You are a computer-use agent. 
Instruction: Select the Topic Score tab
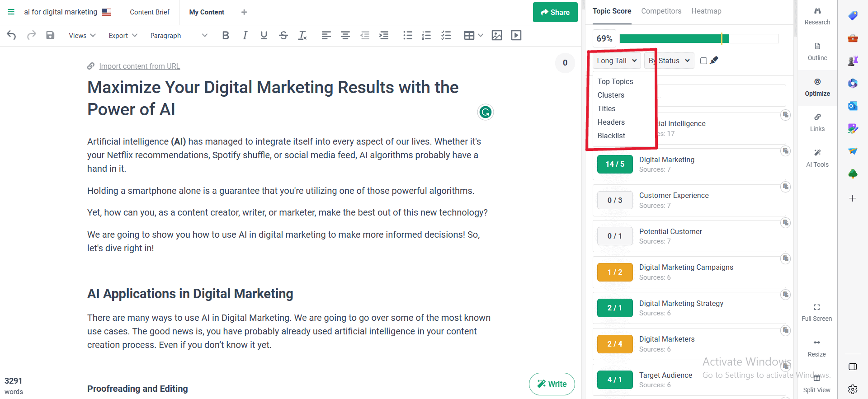point(612,11)
